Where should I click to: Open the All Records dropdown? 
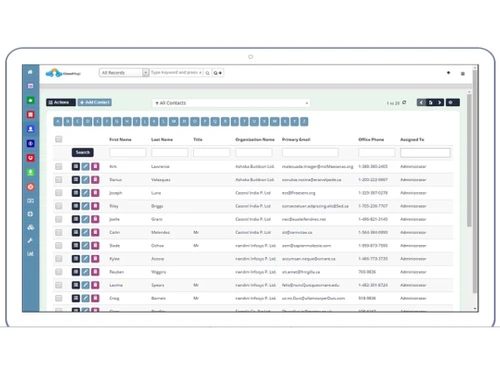[x=124, y=73]
